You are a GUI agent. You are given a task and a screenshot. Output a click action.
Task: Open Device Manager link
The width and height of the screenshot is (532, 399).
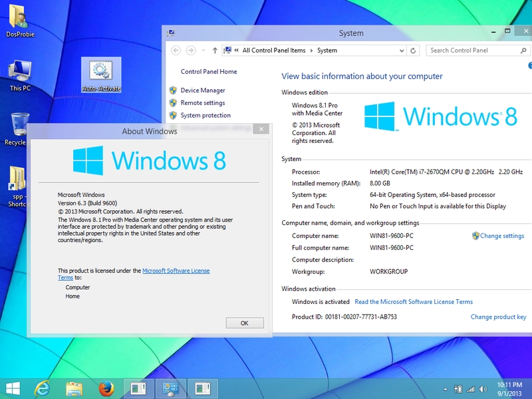(x=203, y=90)
